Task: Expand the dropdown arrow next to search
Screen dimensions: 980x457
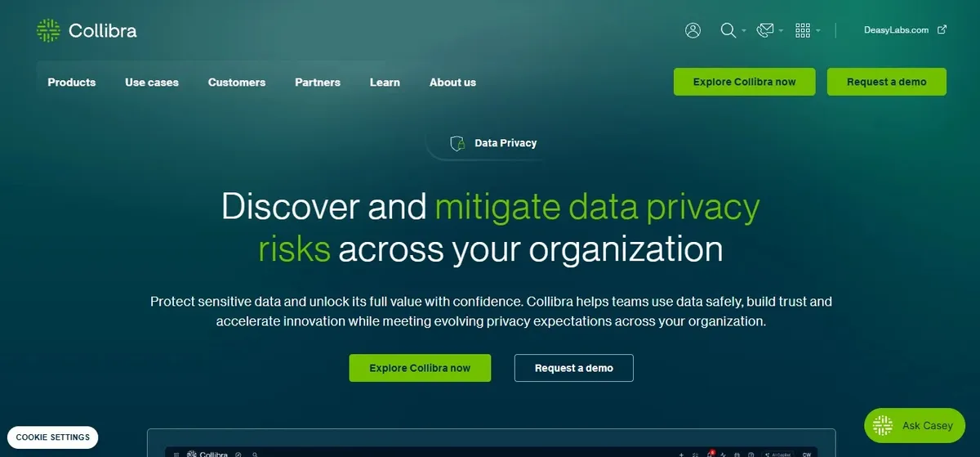Action: coord(744,31)
